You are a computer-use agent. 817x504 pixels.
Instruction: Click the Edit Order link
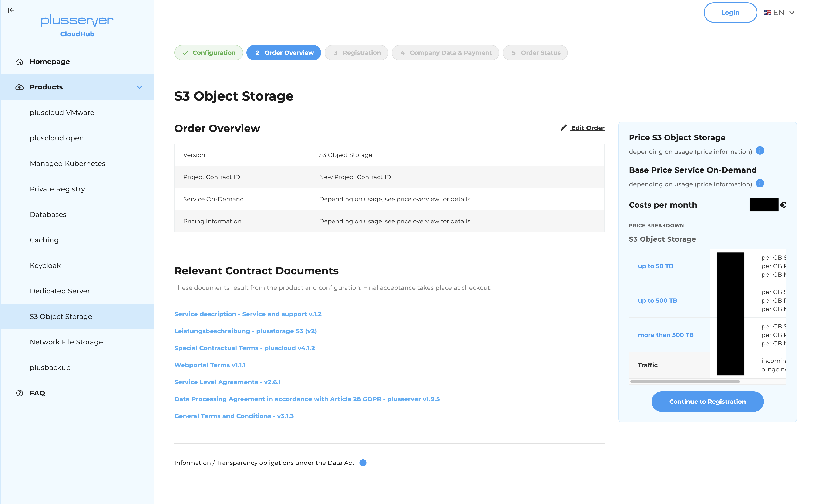587,128
